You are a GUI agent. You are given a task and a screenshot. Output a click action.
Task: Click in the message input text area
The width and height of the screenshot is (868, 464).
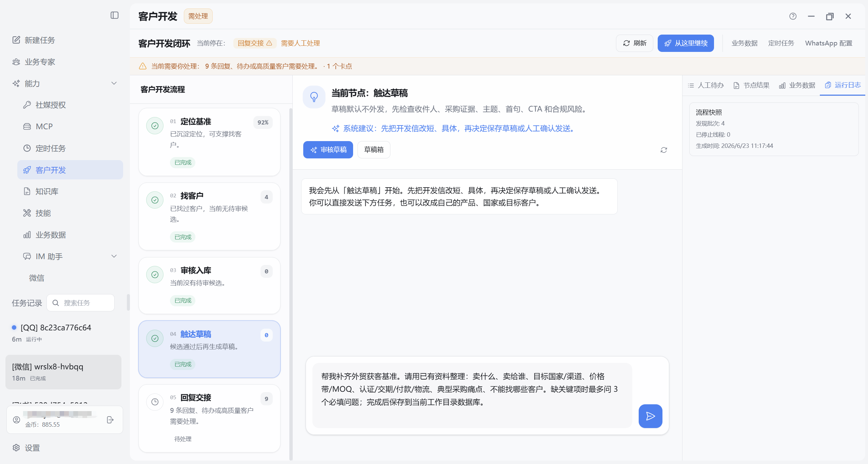pos(472,395)
